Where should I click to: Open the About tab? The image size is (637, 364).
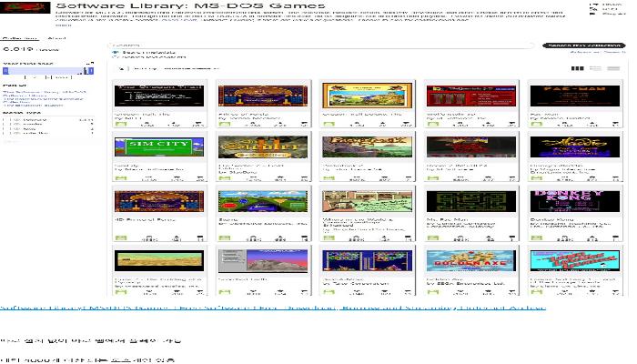coord(56,38)
